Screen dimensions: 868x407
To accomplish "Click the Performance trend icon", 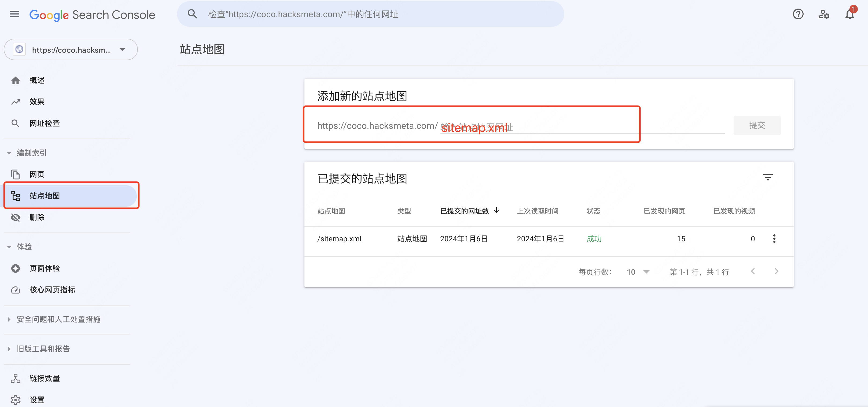I will 16,102.
